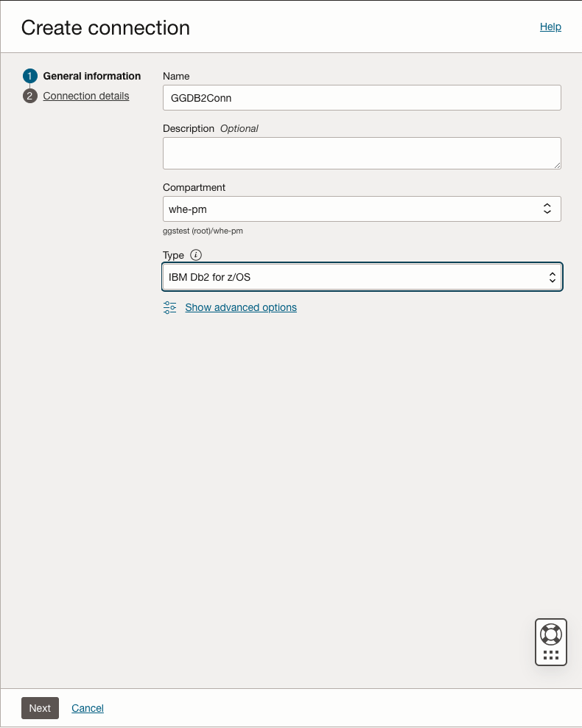The width and height of the screenshot is (582, 728).
Task: Click the step 1 circle indicator
Action: [x=29, y=76]
